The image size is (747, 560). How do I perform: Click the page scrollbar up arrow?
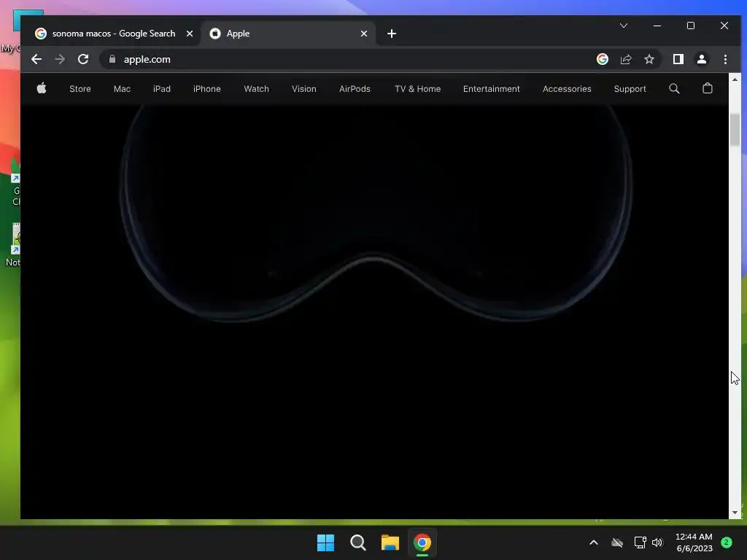(735, 79)
